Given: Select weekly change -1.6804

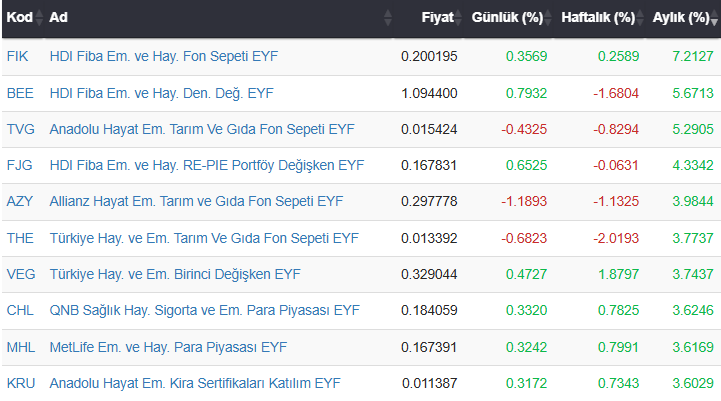Looking at the screenshot, I should pos(616,93).
